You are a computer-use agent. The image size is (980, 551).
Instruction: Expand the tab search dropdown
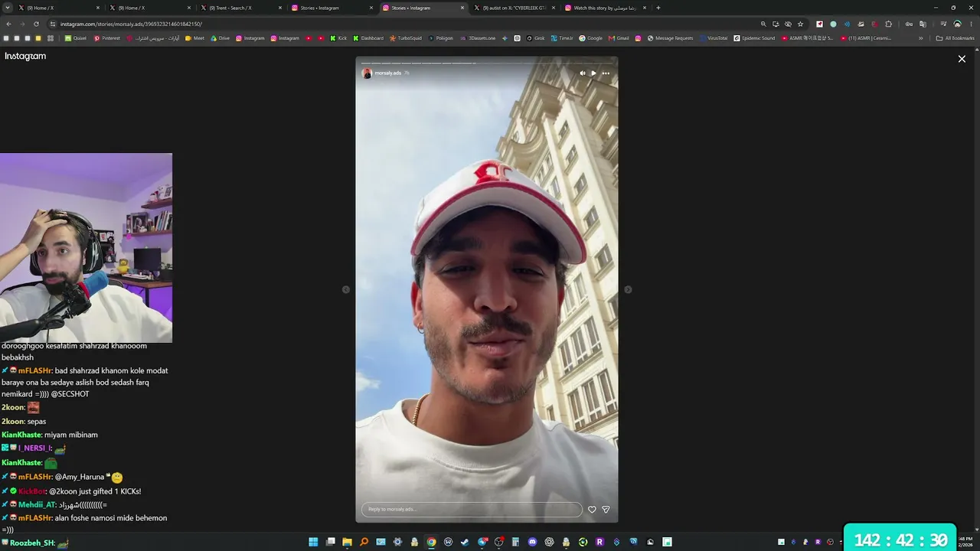pos(7,8)
